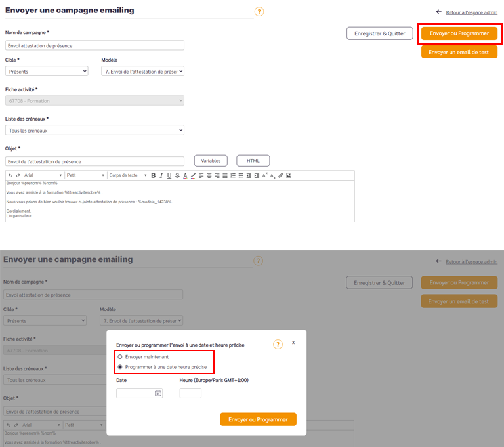Open the highlight color picker in the toolbar
Image resolution: width=504 pixels, height=447 pixels.
point(193,175)
